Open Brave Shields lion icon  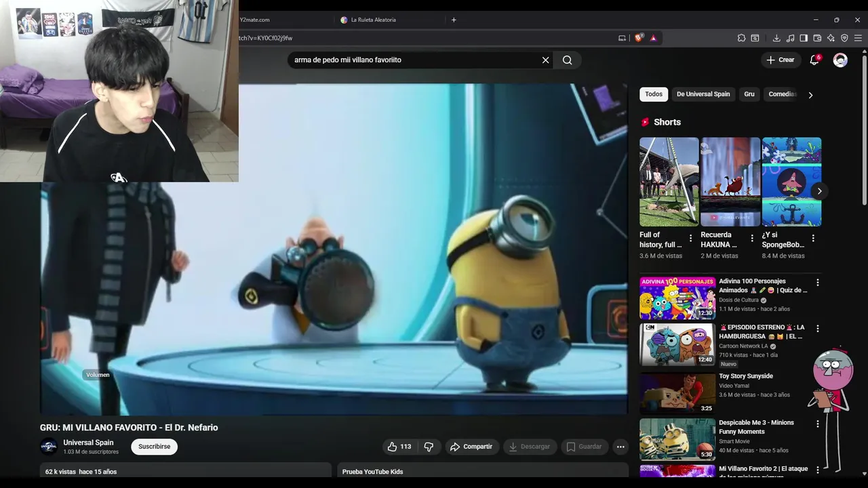pos(638,38)
